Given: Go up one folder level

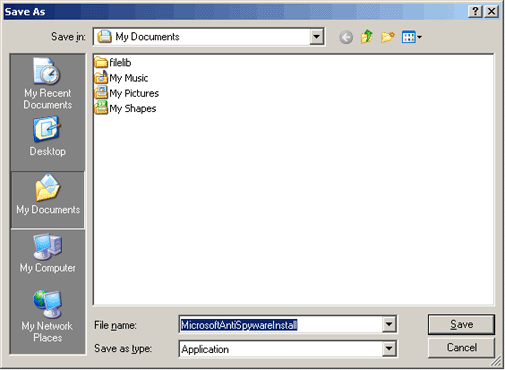Looking at the screenshot, I should click(367, 37).
